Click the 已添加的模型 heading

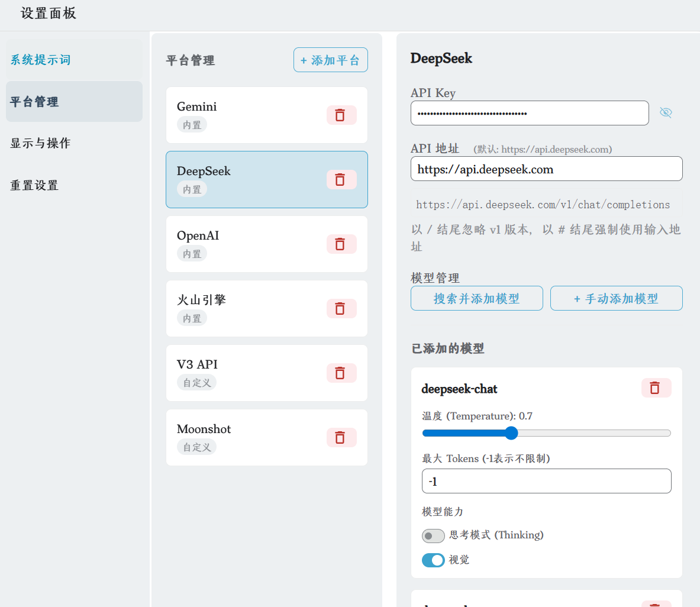point(448,348)
